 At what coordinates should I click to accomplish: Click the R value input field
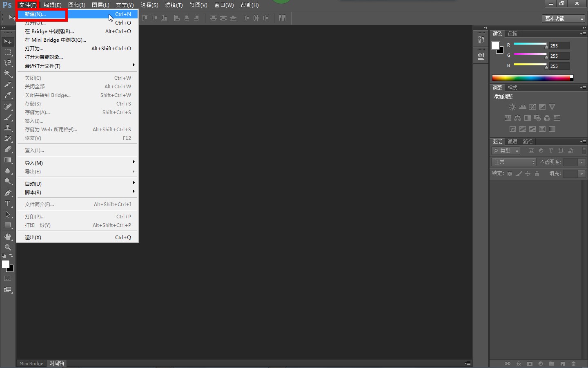[559, 46]
